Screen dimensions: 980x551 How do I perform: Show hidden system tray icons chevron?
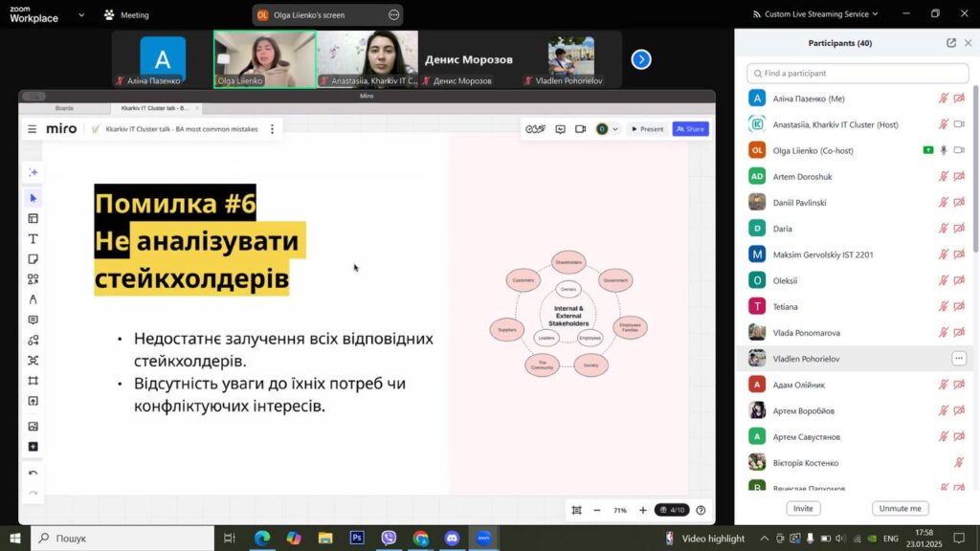765,539
